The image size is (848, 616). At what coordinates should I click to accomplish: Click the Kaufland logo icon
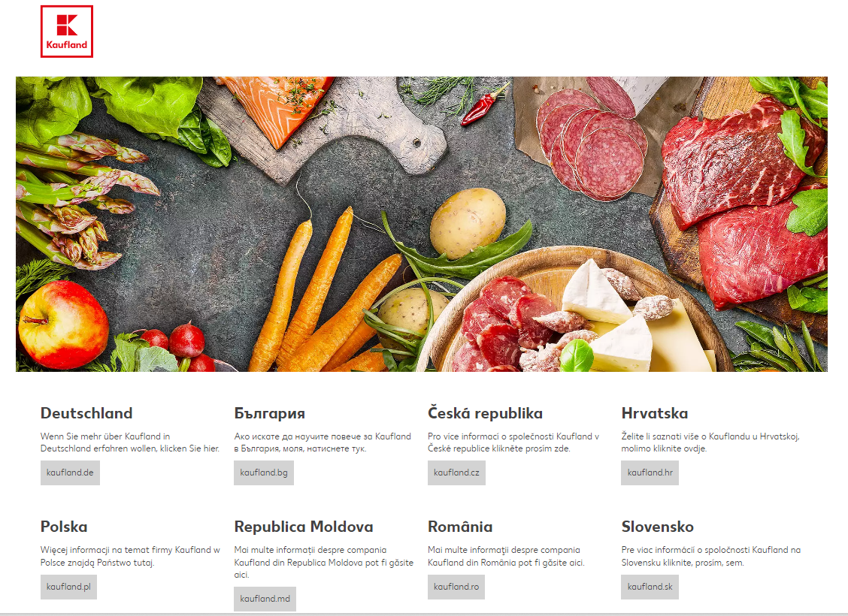[66, 32]
